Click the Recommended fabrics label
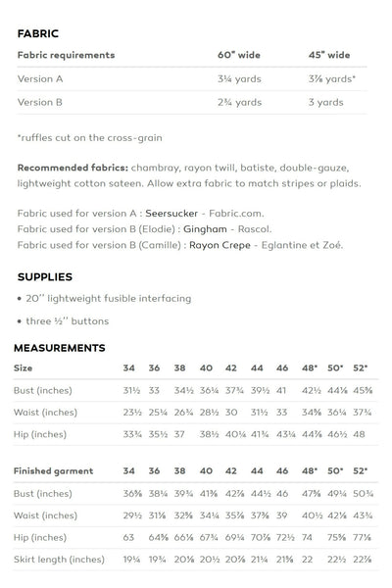This screenshot has height=588, width=392. coord(73,168)
